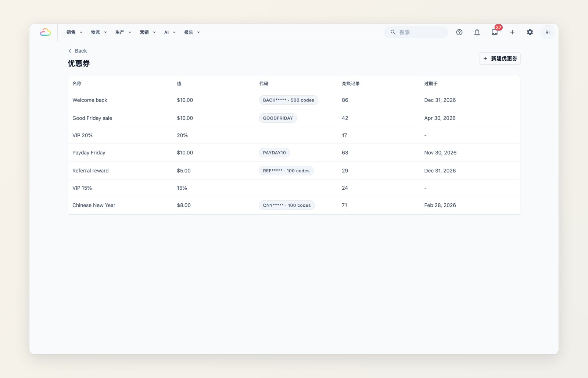Open the settings gear
This screenshot has height=378, width=588.
tap(530, 32)
